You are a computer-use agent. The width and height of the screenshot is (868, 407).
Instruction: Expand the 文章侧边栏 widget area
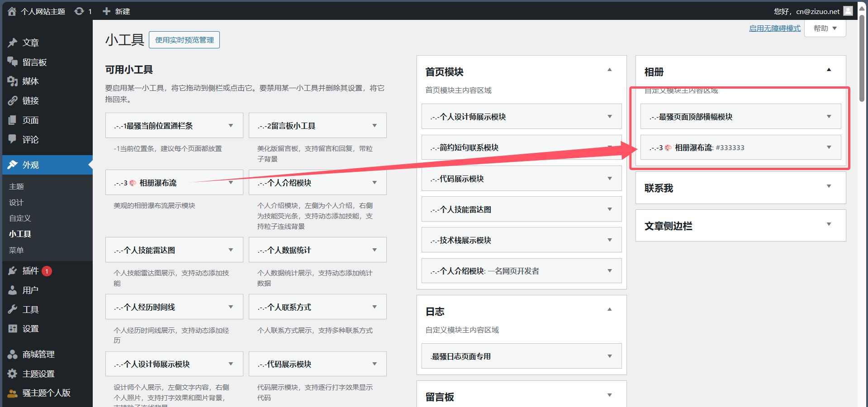tap(829, 224)
